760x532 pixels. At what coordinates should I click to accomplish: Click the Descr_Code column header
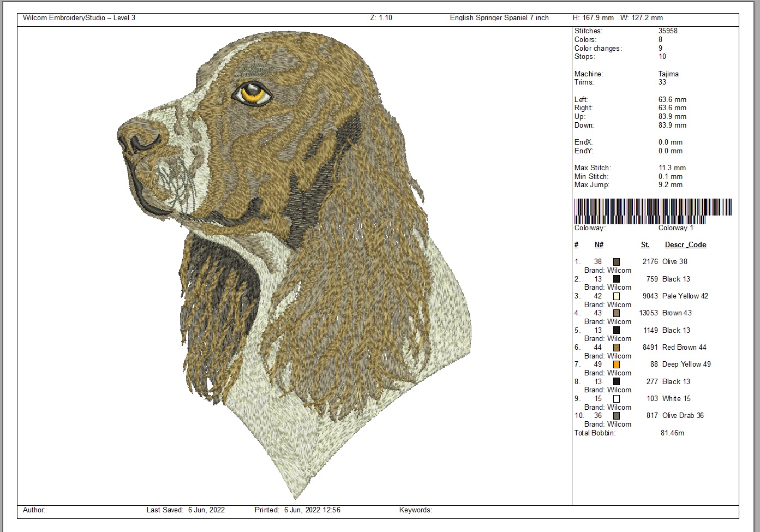click(x=685, y=245)
